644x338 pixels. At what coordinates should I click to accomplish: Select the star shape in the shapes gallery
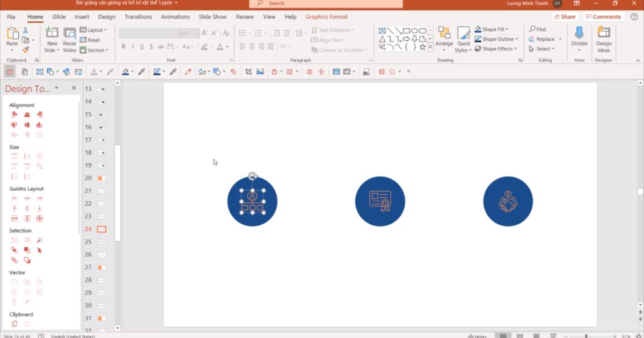[x=422, y=47]
